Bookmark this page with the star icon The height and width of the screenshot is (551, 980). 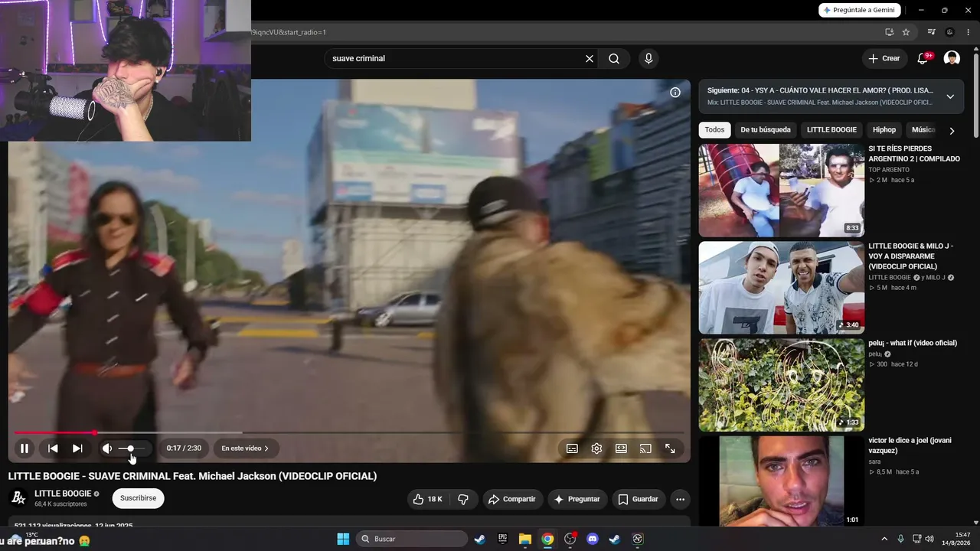coord(906,32)
